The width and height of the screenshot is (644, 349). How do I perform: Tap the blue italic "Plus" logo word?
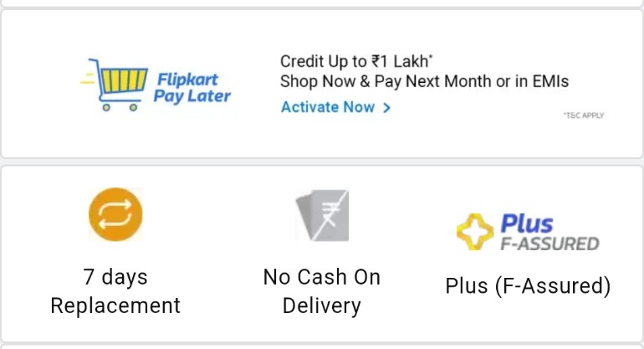tap(527, 224)
